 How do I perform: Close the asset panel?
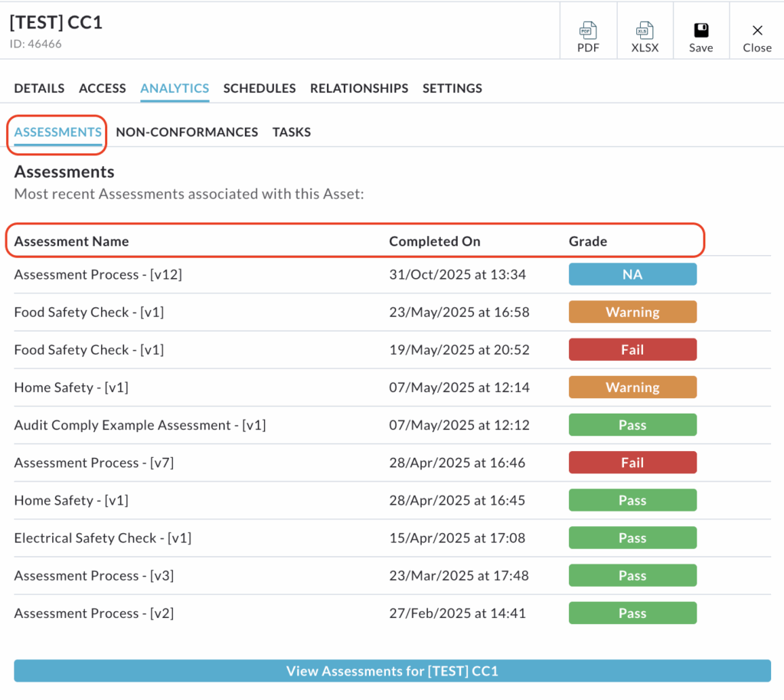[x=756, y=37]
